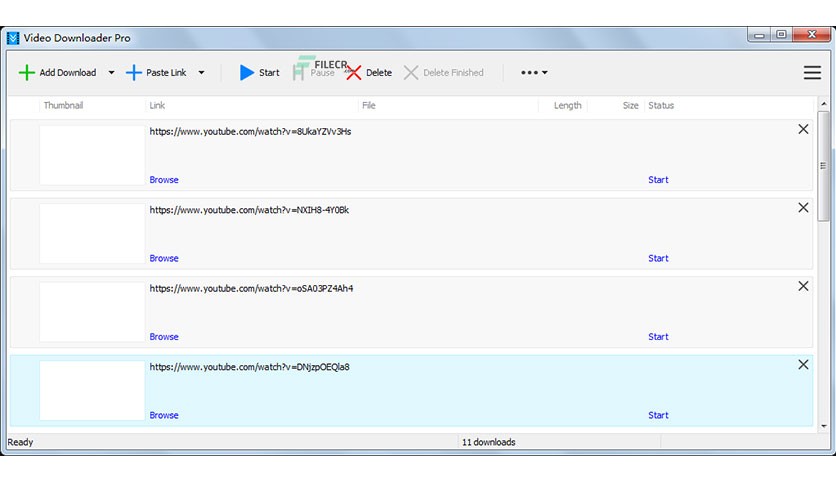Click the URL text ending in DNjzpOEQla8
The height and width of the screenshot is (484, 836).
point(250,367)
